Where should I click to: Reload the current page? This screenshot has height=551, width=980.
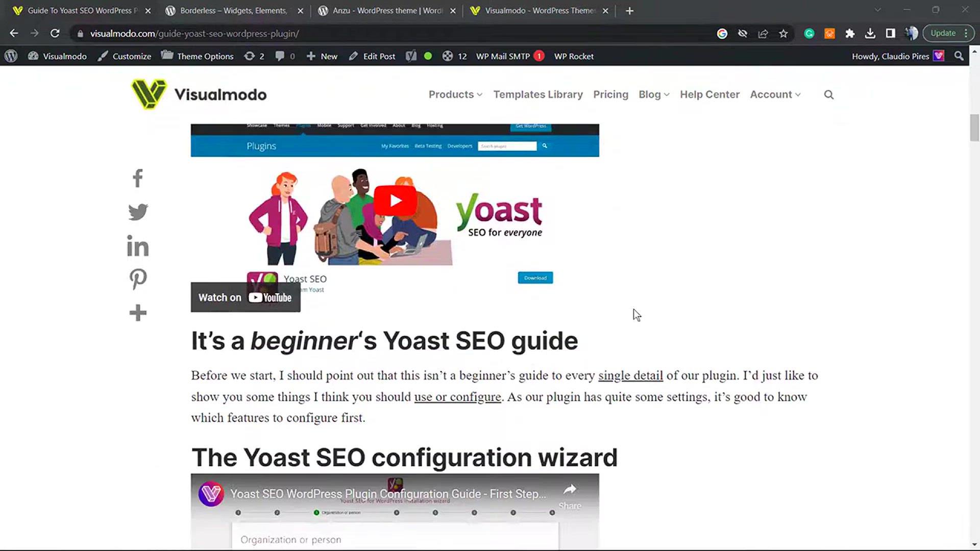tap(55, 33)
